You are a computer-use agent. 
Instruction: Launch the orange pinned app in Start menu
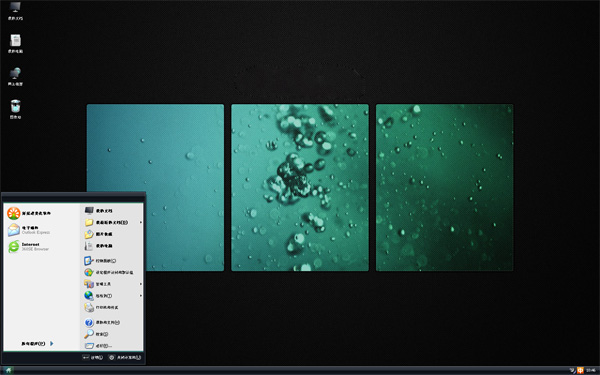(x=29, y=213)
